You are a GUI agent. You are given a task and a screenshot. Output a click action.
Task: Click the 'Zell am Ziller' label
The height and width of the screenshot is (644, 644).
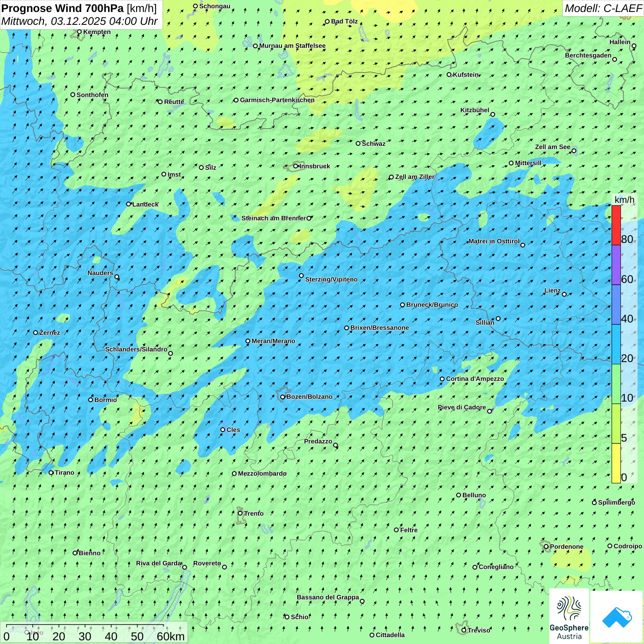click(414, 177)
